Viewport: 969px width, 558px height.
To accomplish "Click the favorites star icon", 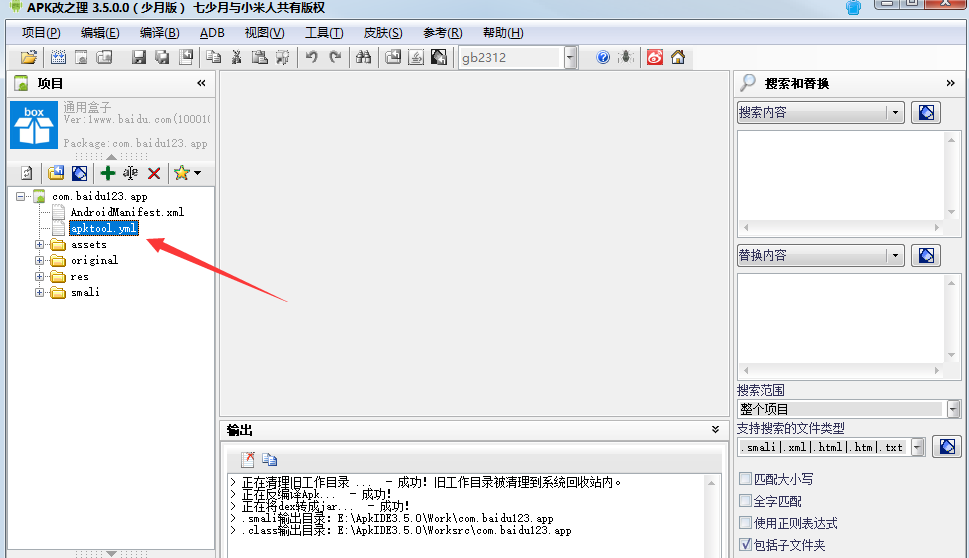I will click(x=181, y=173).
